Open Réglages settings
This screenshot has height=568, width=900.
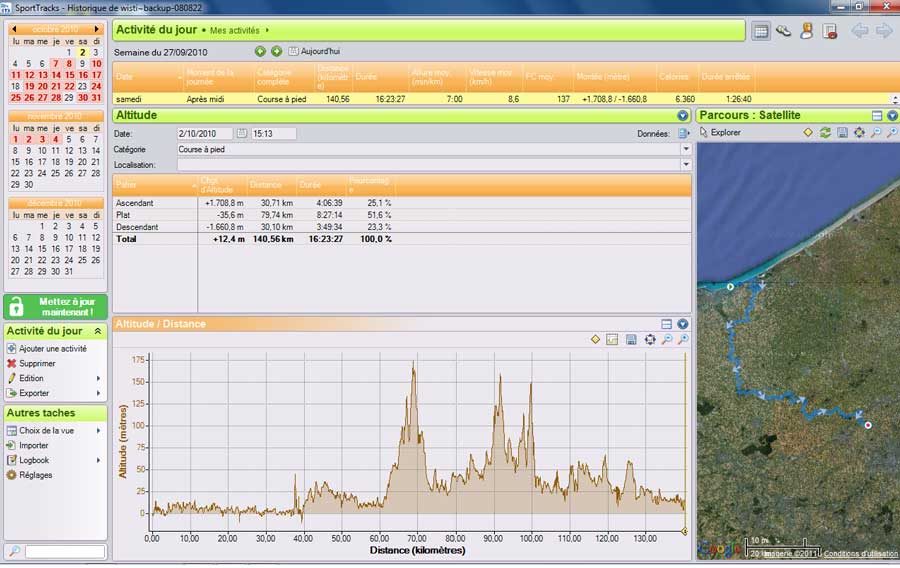coord(36,476)
